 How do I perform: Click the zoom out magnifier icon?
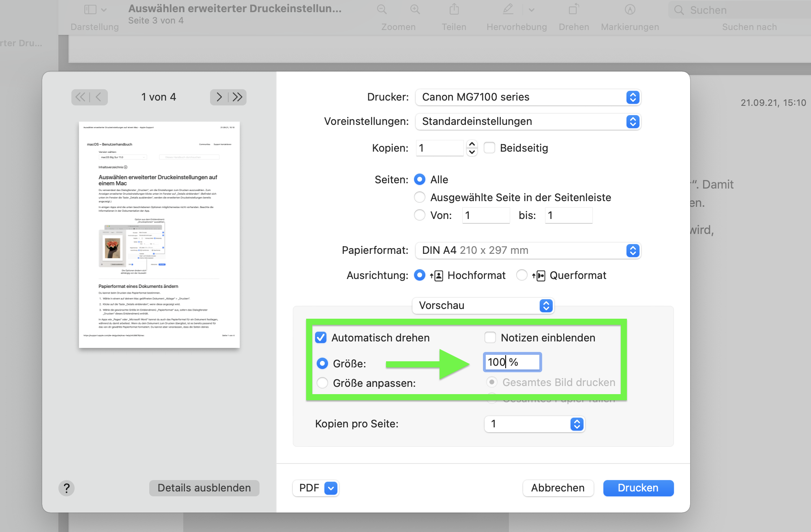point(382,9)
